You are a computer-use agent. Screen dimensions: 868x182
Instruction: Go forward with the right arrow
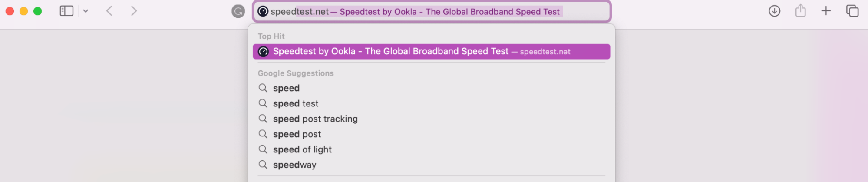click(134, 11)
